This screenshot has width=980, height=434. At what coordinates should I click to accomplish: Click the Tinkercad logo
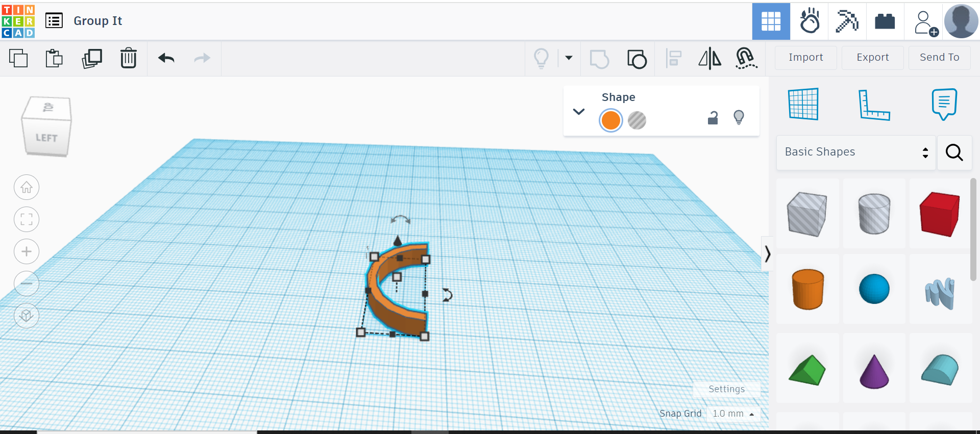tap(18, 21)
